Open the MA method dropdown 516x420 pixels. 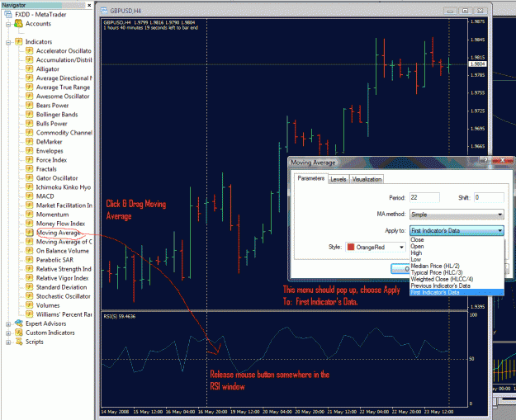[457, 215]
